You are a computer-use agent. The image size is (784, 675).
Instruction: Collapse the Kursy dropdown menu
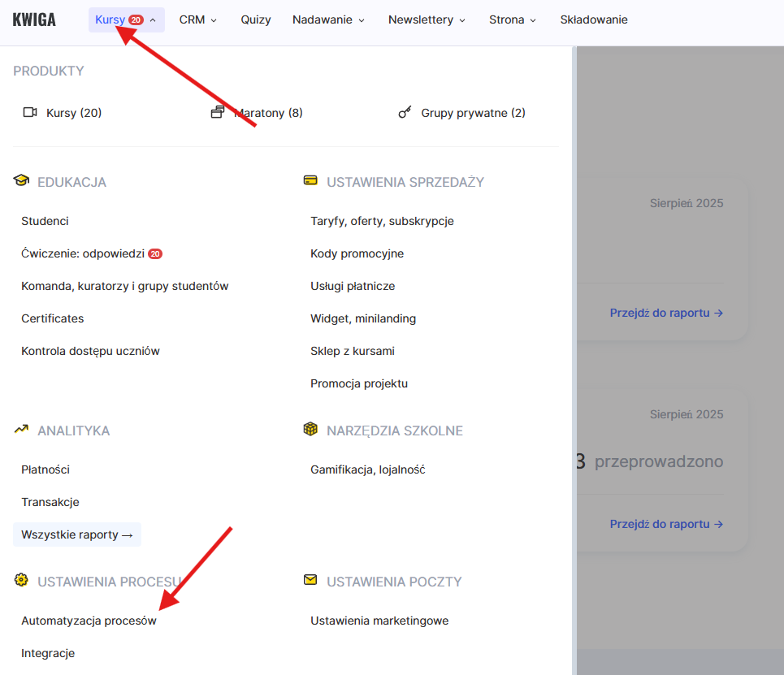[x=126, y=19]
